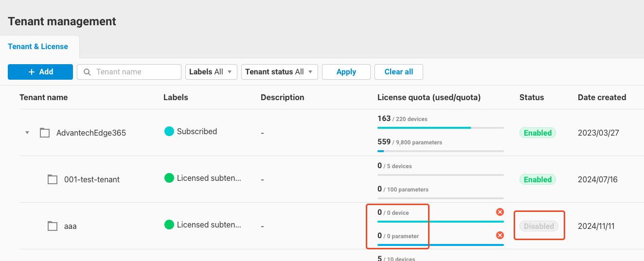The height and width of the screenshot is (261, 644).
Task: Click the Tenant management page title
Action: tap(62, 21)
